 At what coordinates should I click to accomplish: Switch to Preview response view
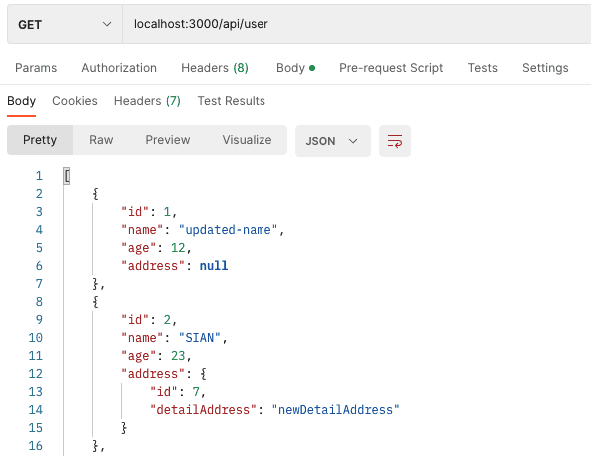168,140
